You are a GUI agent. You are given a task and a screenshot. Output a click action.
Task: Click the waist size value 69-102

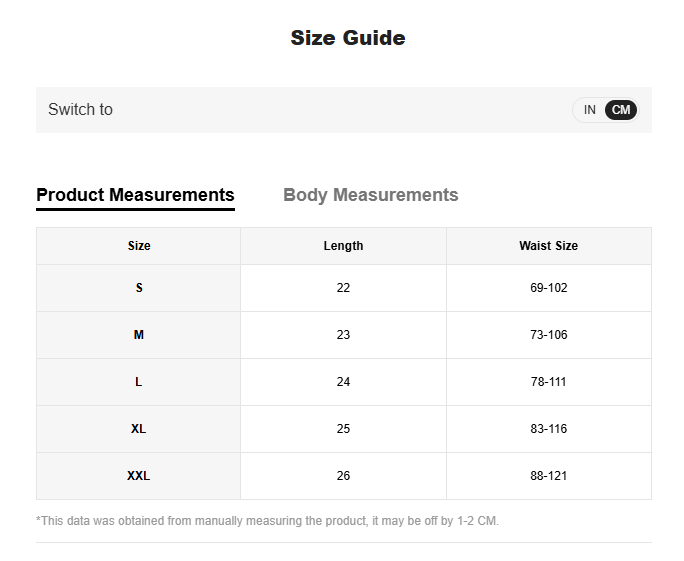[548, 288]
